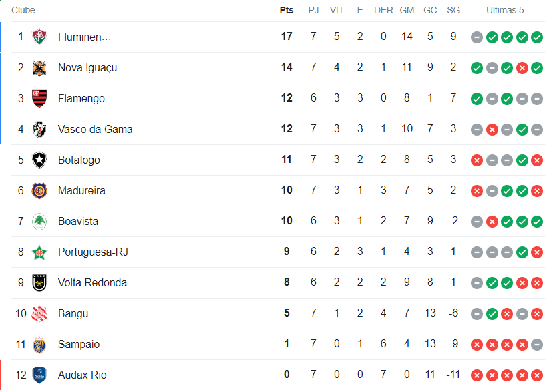The height and width of the screenshot is (392, 555).
Task: Select the Boavista tree crest
Action: [x=40, y=221]
